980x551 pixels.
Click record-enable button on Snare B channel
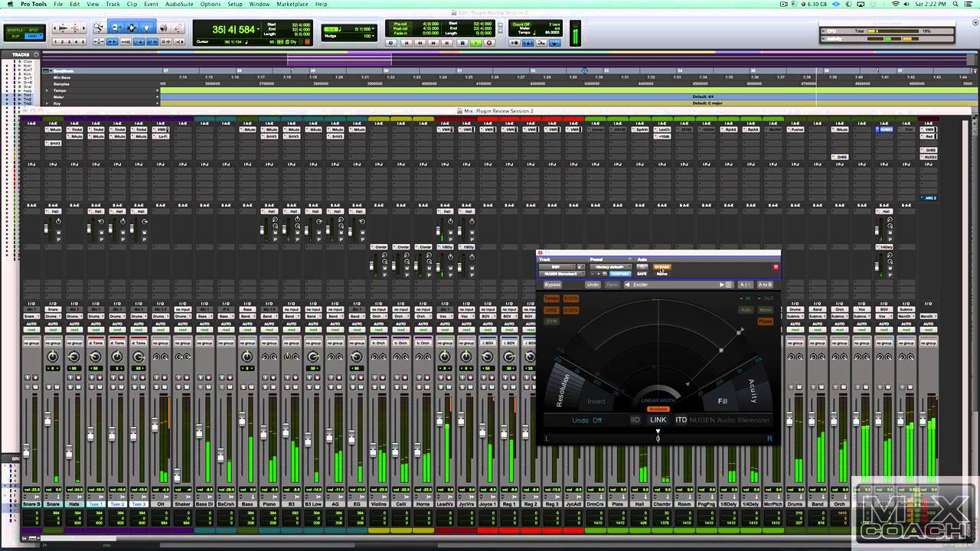click(x=35, y=377)
